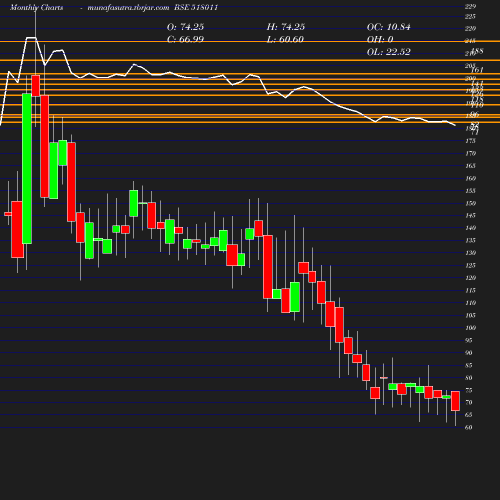Select the 'H: 74.25' high value
The width and height of the screenshot is (500, 500).
click(x=286, y=27)
